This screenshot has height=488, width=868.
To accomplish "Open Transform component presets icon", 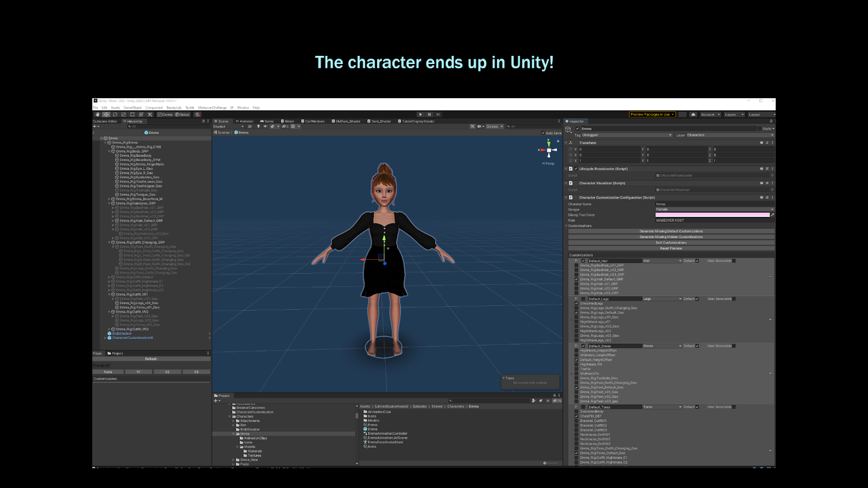I will point(767,143).
